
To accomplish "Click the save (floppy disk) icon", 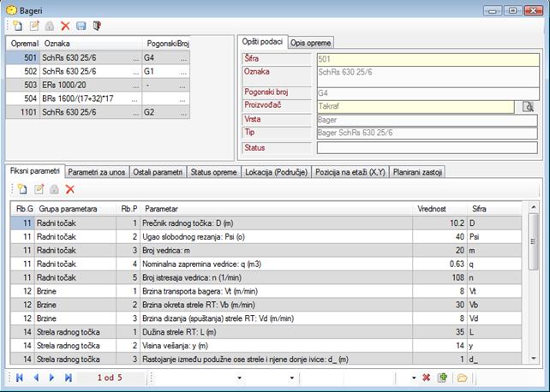I will [81, 26].
